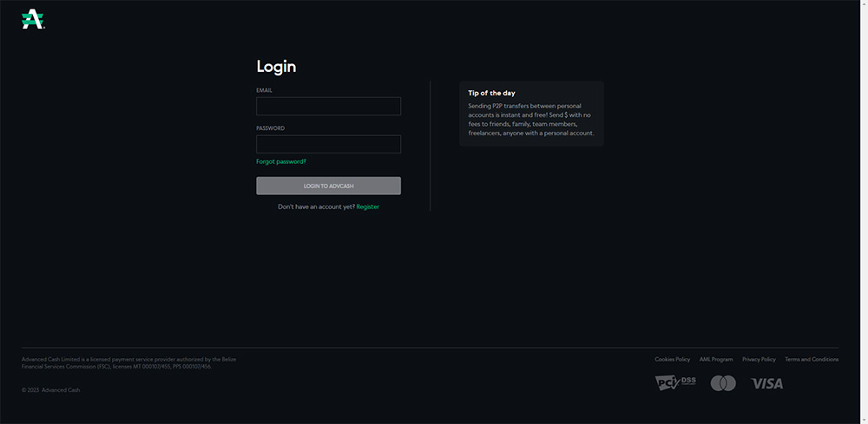
Task: Click the PASSWORD field label
Action: 270,128
